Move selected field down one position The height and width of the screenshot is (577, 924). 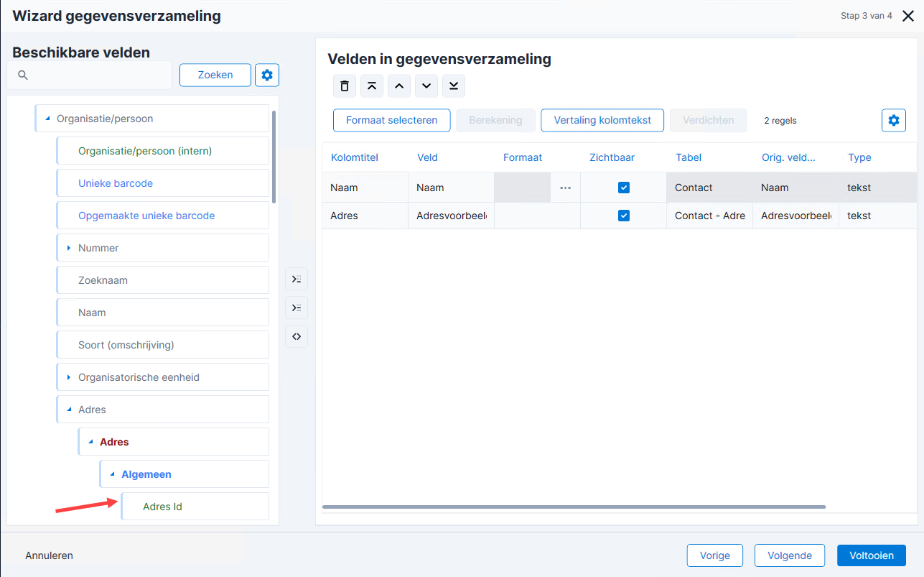426,86
